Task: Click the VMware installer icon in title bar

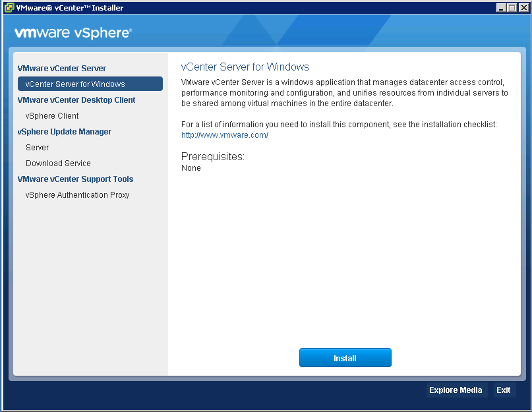Action: pos(8,7)
